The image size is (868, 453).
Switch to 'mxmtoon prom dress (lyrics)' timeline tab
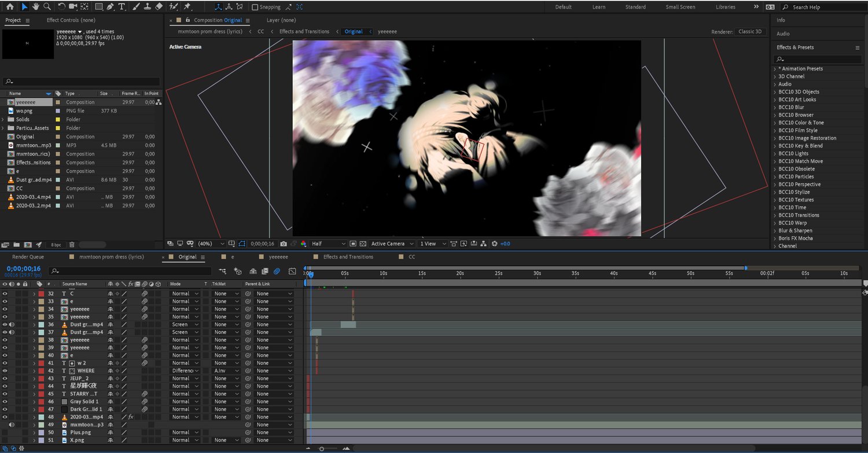click(112, 257)
